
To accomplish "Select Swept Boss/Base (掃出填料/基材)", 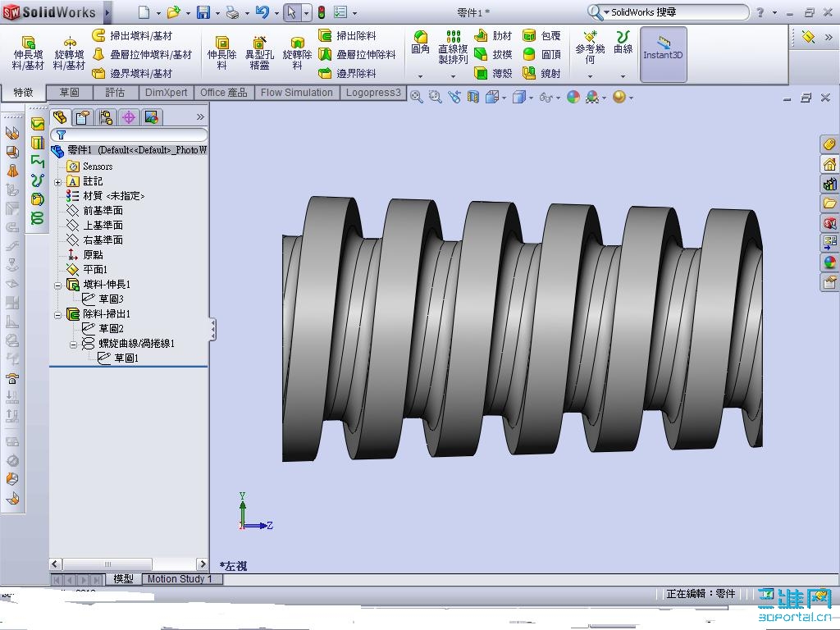I will pos(132,35).
